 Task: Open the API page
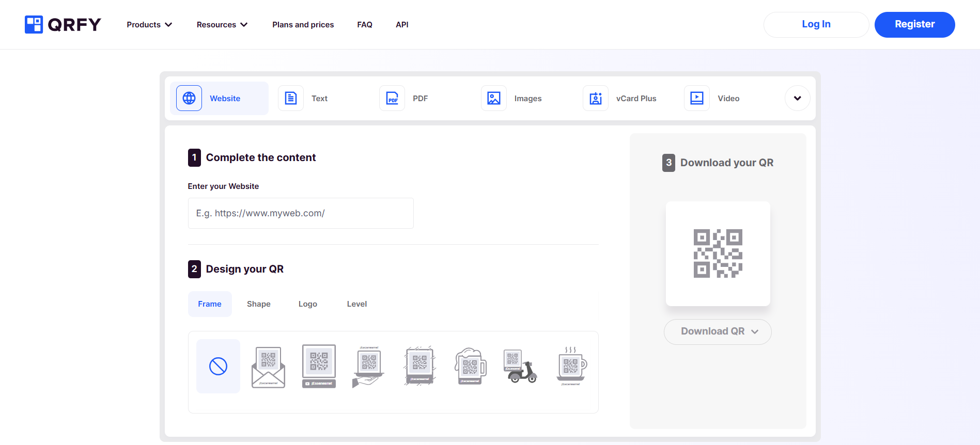(x=402, y=24)
